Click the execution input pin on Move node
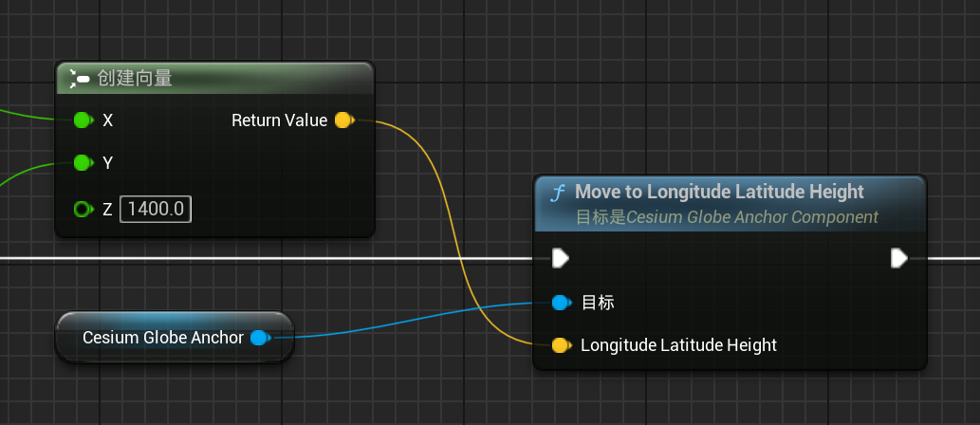The height and width of the screenshot is (425, 980). [561, 258]
